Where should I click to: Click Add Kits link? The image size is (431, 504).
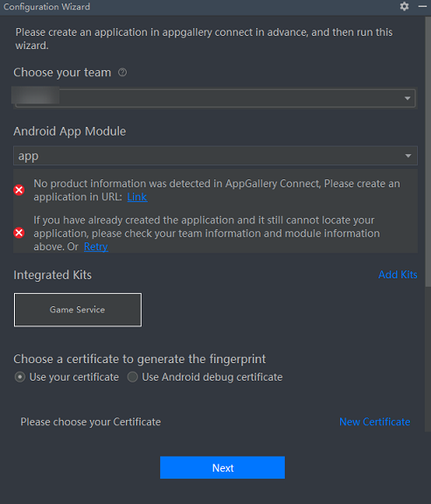pyautogui.click(x=398, y=275)
